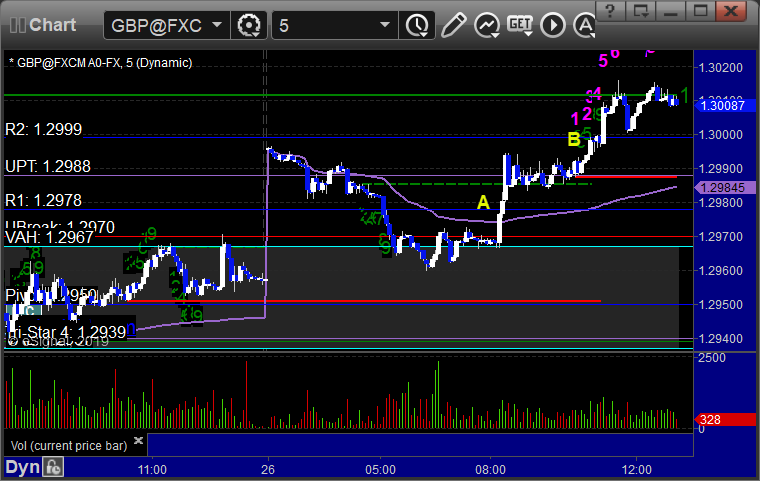The width and height of the screenshot is (760, 481).
Task: Close the Vol study pane
Action: tap(138, 440)
